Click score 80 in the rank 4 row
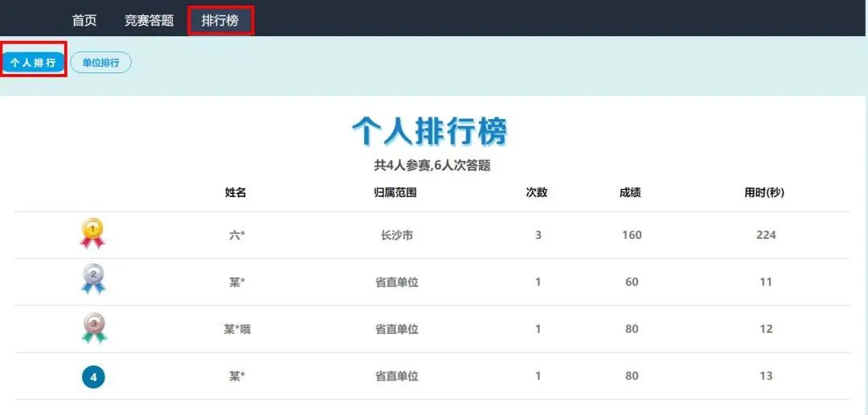 coord(632,376)
